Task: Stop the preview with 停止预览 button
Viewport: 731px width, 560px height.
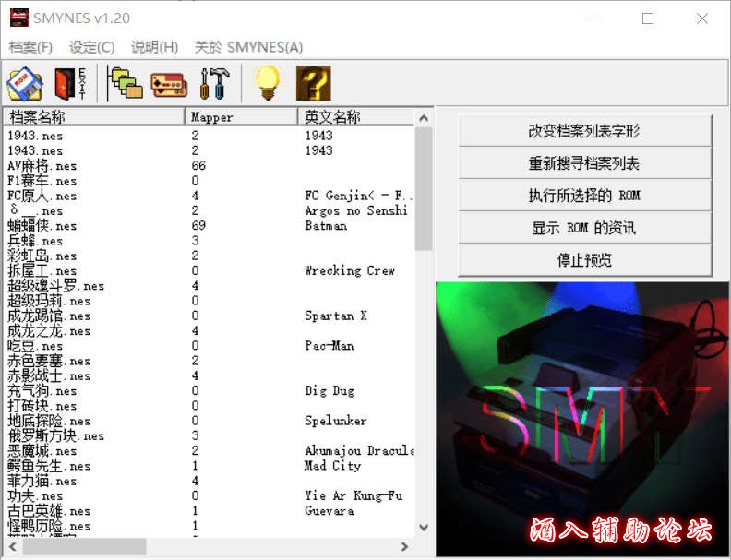Action: [x=584, y=260]
